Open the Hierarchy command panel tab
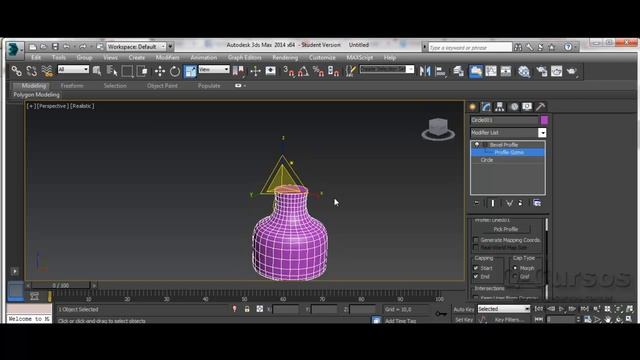 point(500,107)
